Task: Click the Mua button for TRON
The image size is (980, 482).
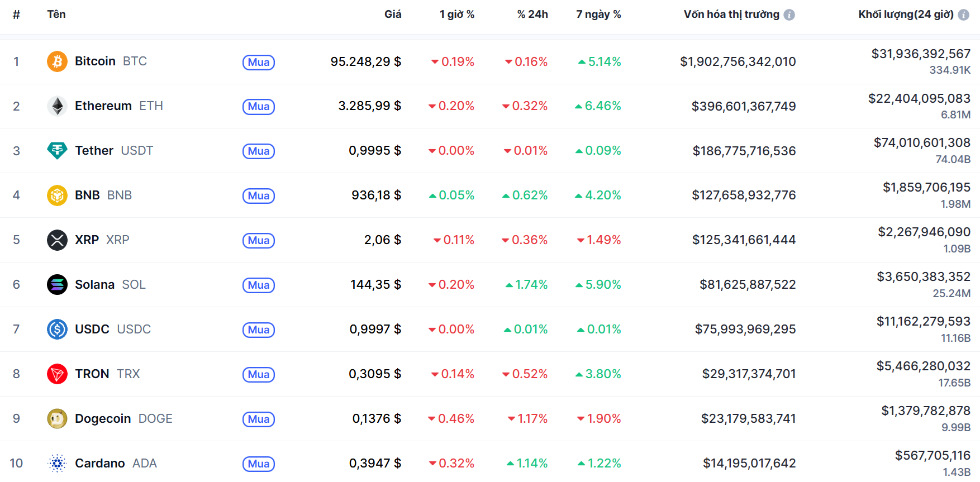Action: click(x=259, y=375)
